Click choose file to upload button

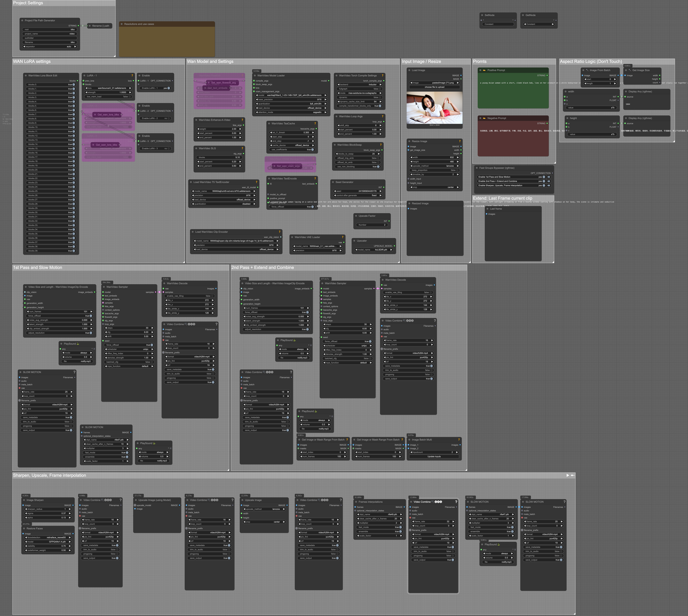434,87
